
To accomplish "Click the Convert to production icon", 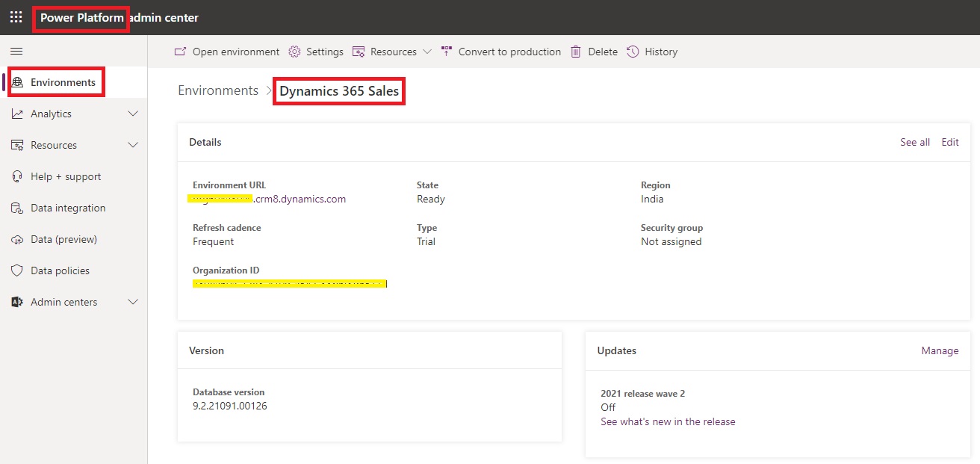I will coord(447,52).
